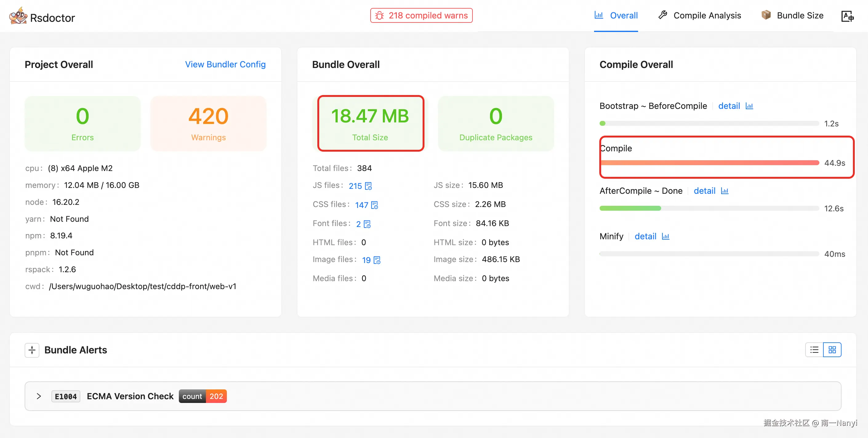The image size is (868, 438).
Task: Open the language translate icon
Action: [847, 16]
